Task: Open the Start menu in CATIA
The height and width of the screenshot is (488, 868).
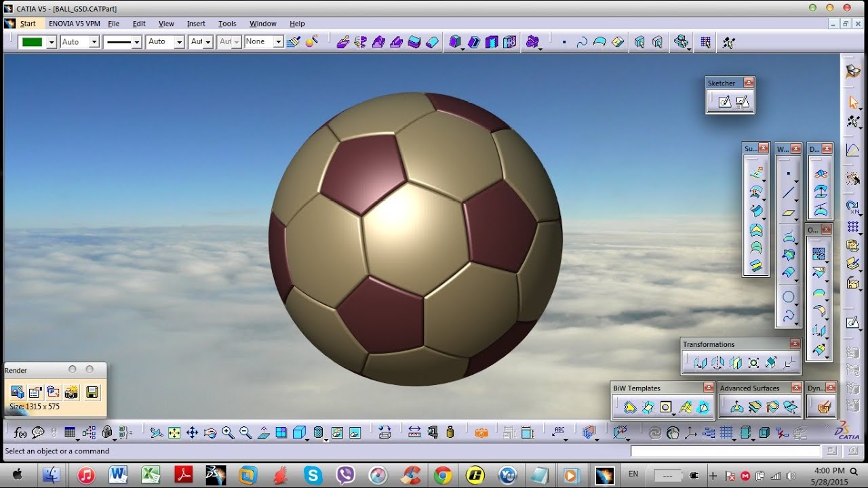Action: pos(27,24)
